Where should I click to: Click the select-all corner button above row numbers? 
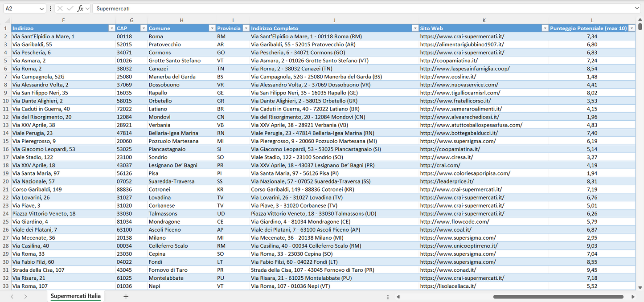[7, 20]
